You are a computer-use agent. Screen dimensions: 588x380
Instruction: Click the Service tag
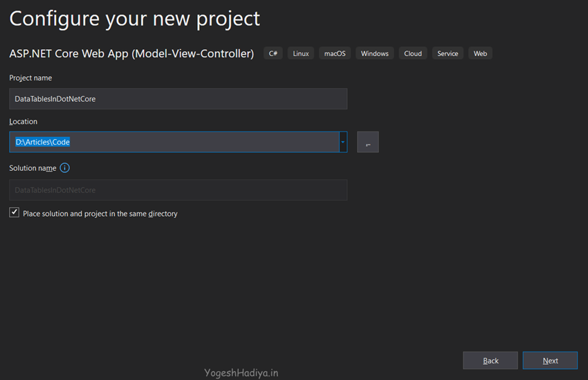point(448,53)
